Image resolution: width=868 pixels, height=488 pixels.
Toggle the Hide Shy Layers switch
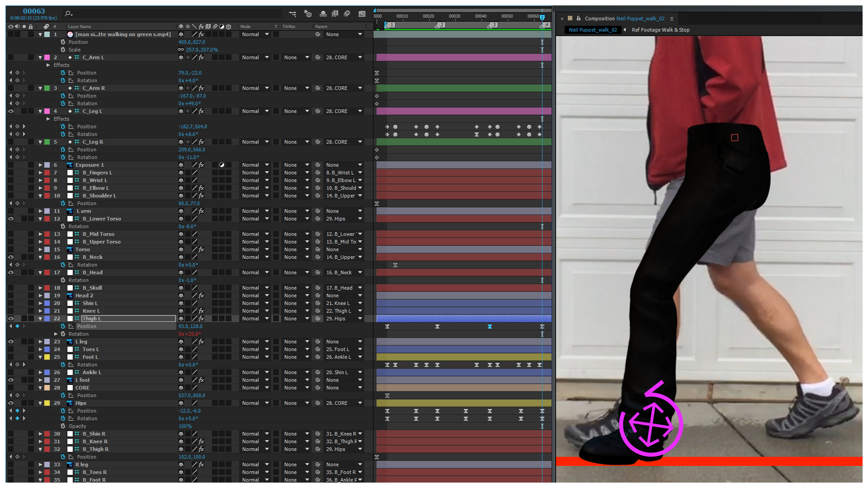[323, 14]
